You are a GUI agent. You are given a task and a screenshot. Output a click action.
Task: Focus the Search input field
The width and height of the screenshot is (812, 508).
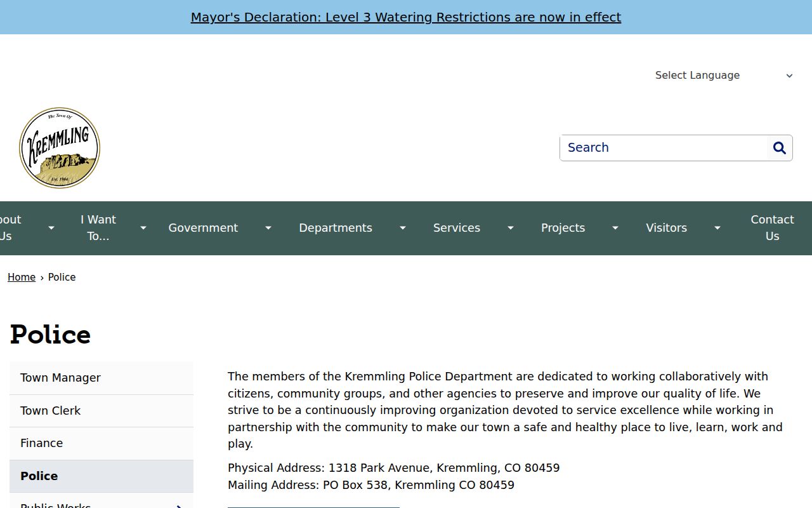click(x=664, y=148)
